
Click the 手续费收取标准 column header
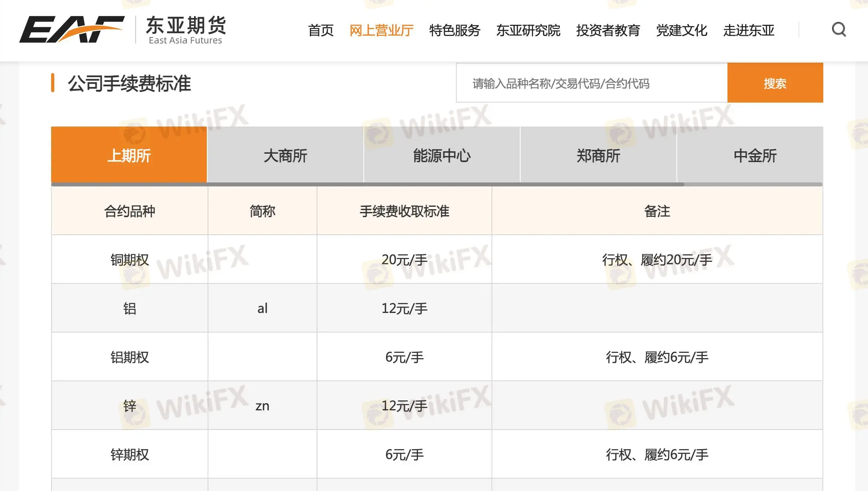click(404, 211)
